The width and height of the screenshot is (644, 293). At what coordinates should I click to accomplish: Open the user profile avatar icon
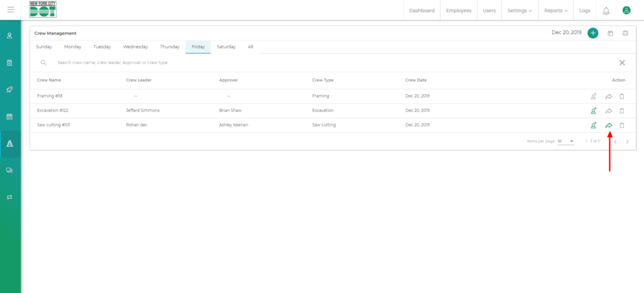(x=626, y=10)
